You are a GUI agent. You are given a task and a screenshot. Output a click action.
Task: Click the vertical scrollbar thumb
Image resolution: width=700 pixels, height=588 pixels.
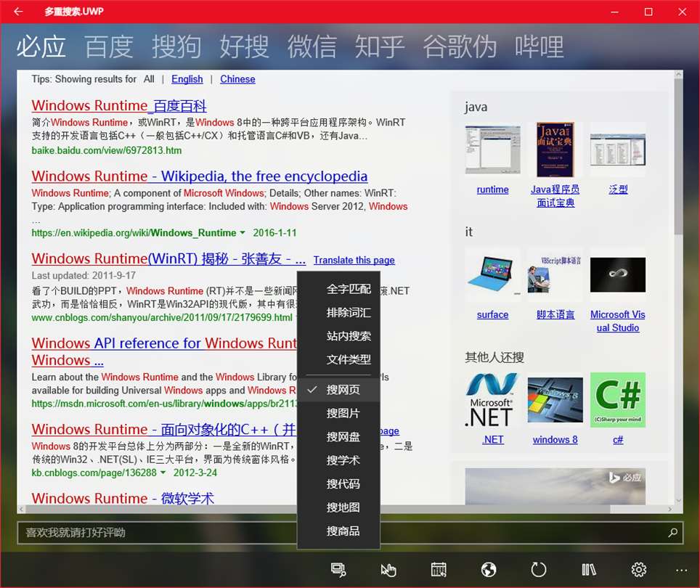pyautogui.click(x=678, y=157)
